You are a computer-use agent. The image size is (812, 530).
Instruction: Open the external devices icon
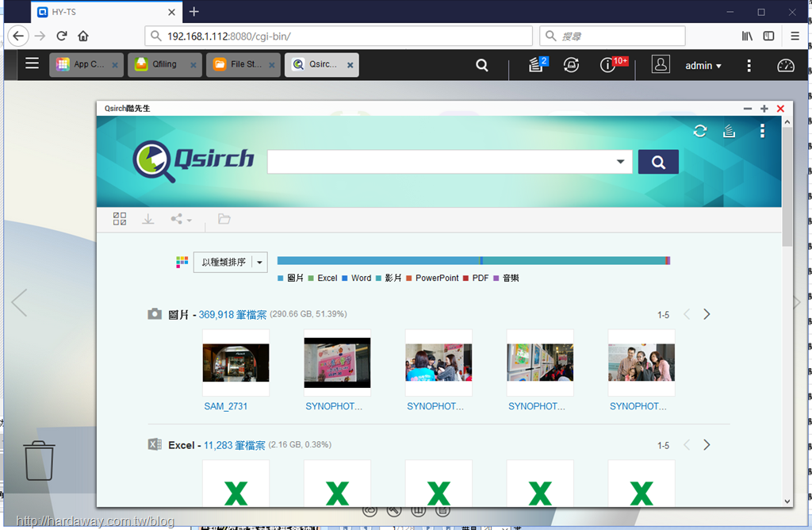pyautogui.click(x=571, y=65)
